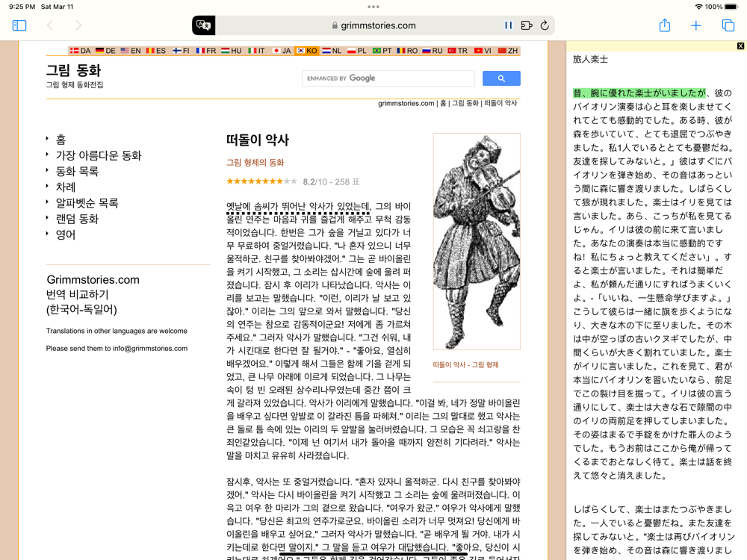Viewport: 747px width, 560px height.
Task: Select the highlighted Japanese sentence 昔、腕に優れた楽士がいましたが
Action: (x=639, y=93)
